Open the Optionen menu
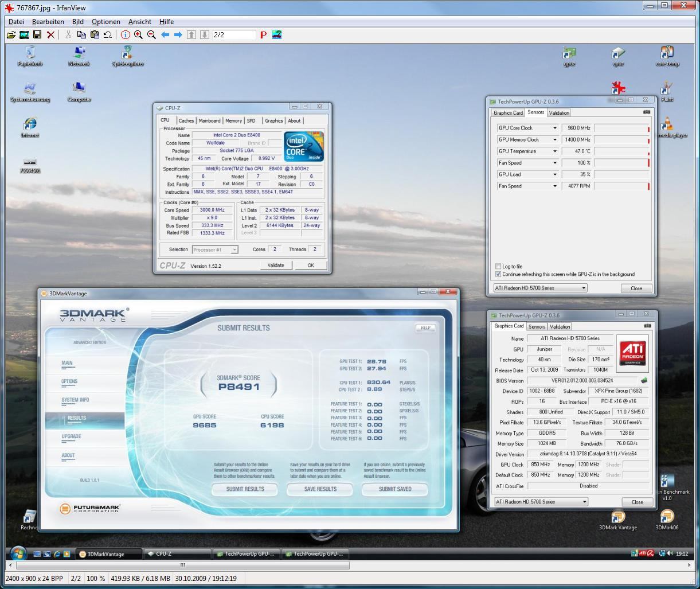Screen dimensions: 700x589 tap(106, 22)
